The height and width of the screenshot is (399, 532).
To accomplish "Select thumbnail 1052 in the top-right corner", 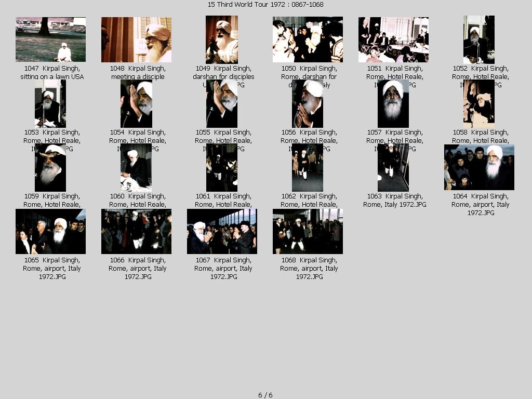I will [478, 39].
